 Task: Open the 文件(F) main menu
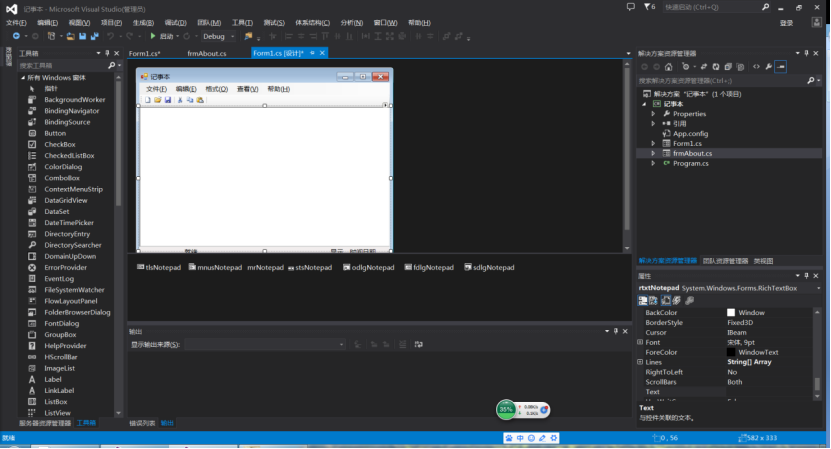16,23
